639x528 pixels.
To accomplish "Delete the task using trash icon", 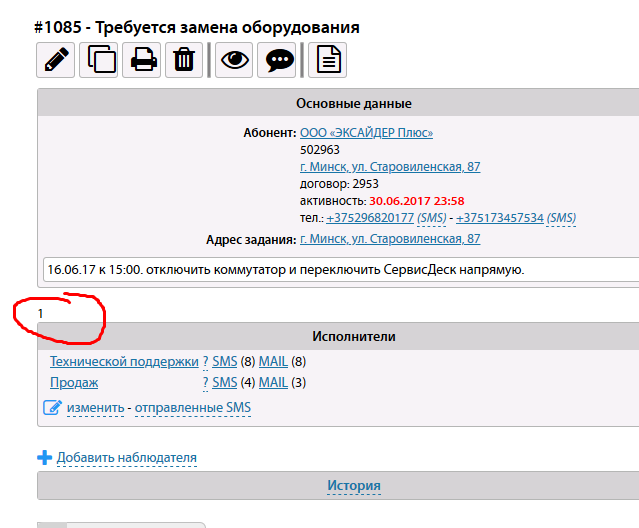I will pos(184,60).
